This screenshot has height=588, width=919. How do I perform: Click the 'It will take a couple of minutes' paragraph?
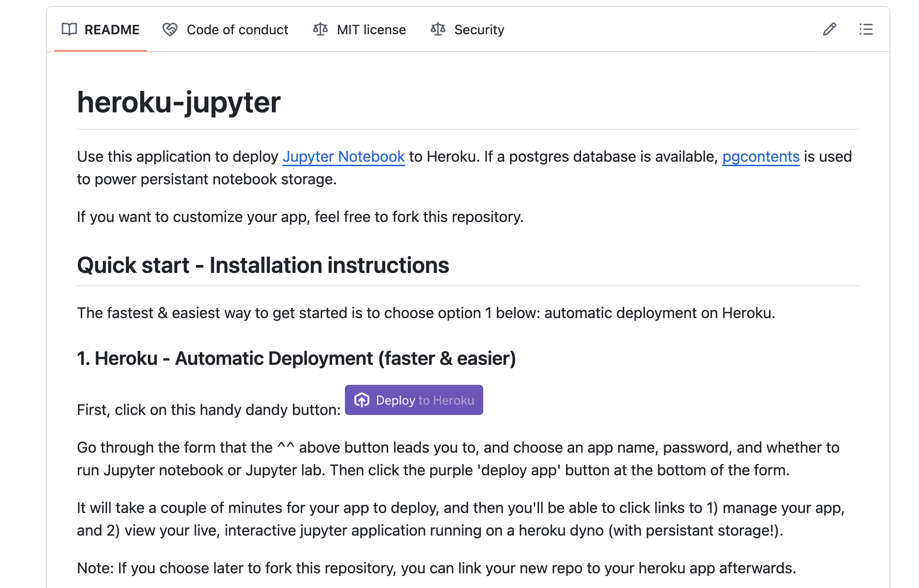point(461,519)
